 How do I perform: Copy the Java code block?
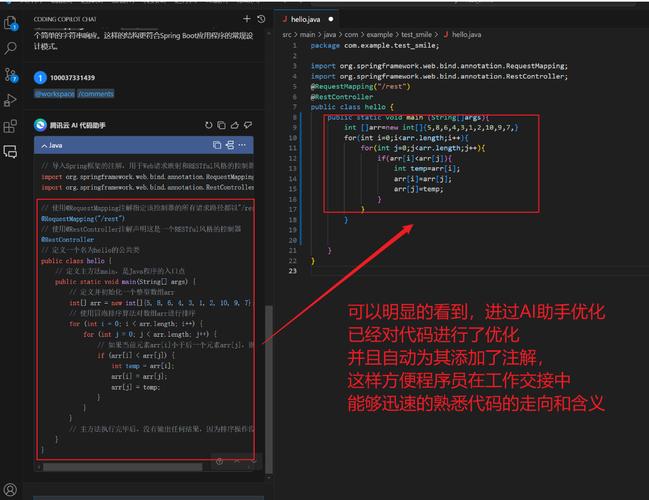[217, 145]
